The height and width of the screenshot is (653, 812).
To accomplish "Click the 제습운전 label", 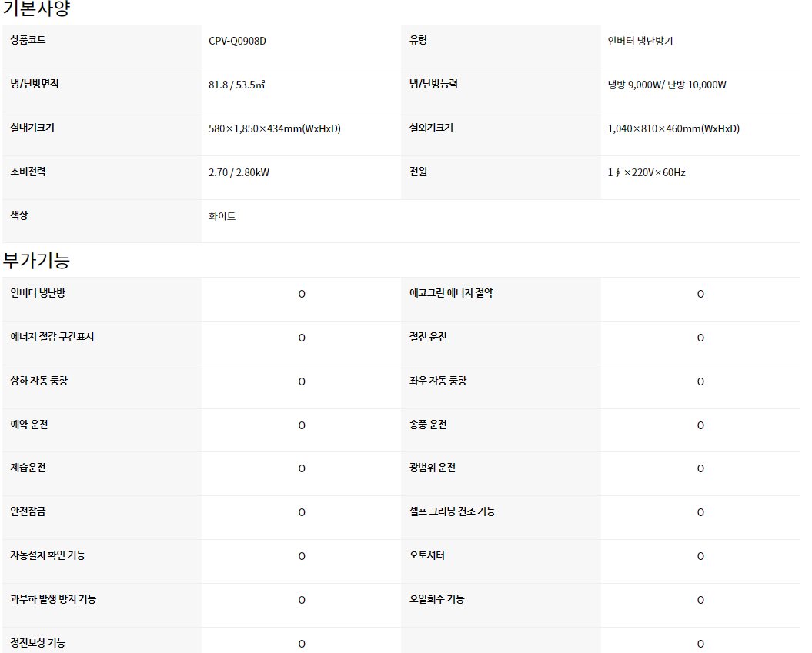I will [x=28, y=467].
